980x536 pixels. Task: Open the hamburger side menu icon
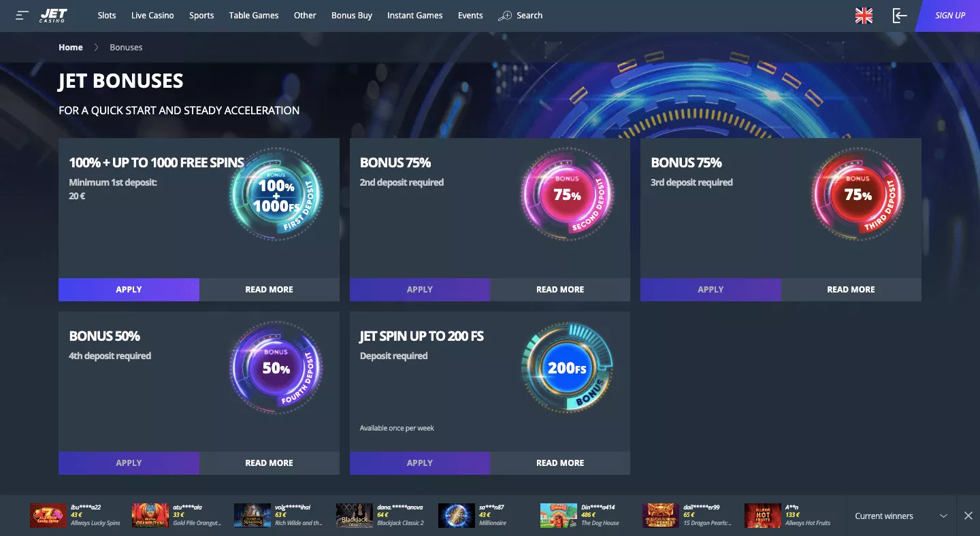coord(22,15)
